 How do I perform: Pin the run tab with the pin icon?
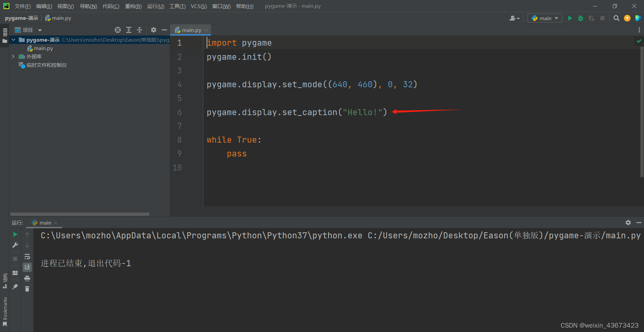pos(15,286)
